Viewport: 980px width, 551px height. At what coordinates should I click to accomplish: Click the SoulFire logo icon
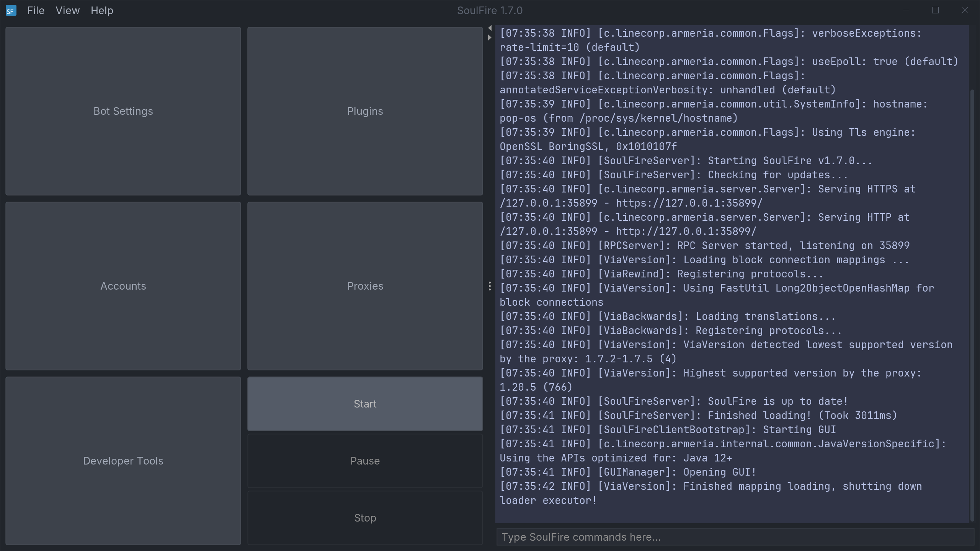(x=11, y=10)
